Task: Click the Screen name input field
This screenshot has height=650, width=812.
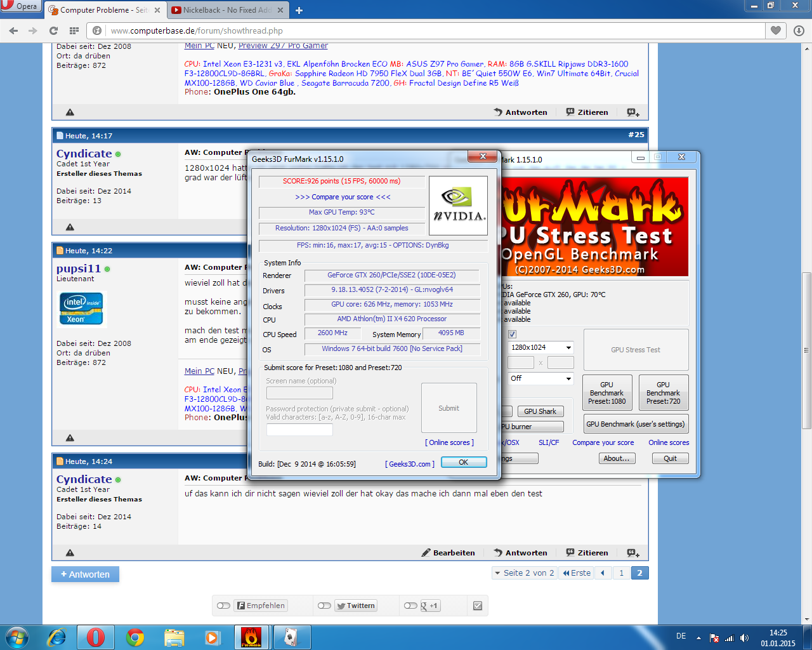Action: tap(299, 393)
